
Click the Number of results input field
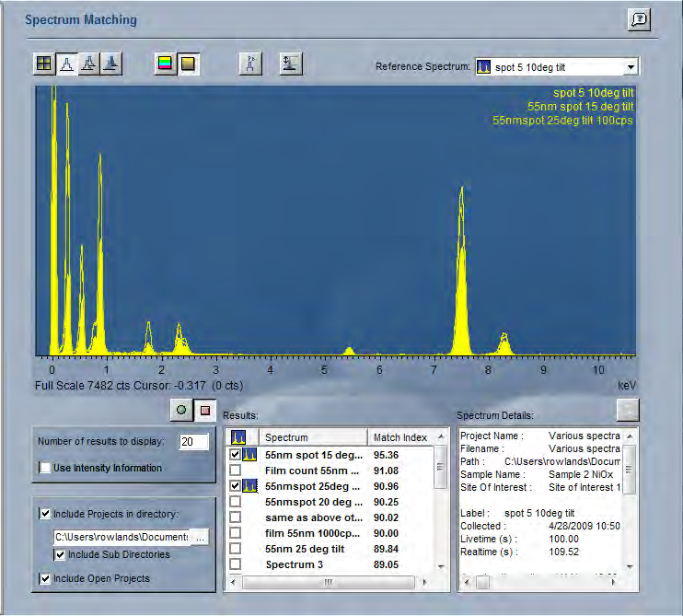tap(194, 442)
